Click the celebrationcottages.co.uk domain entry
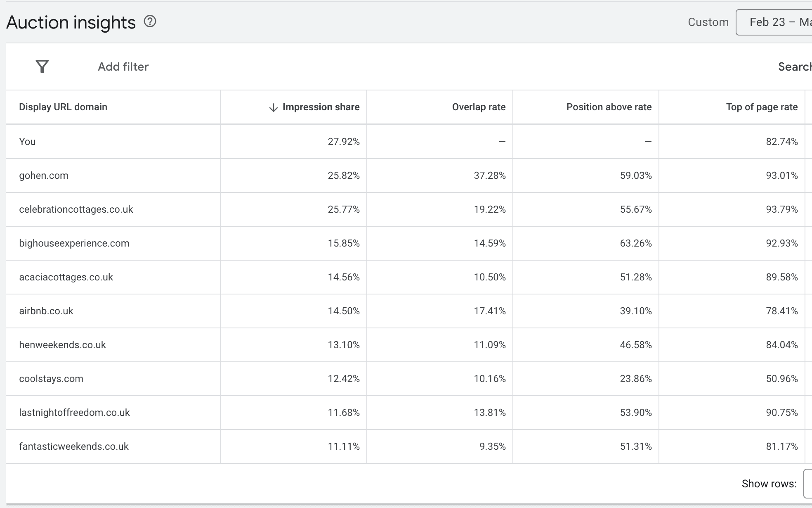Screen dimensions: 812x508 [76, 209]
